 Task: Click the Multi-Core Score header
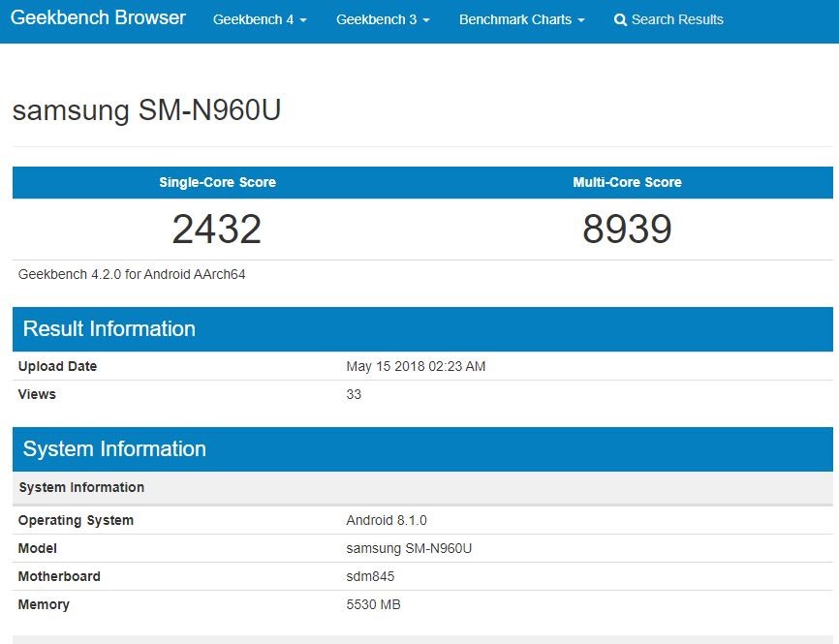627,182
